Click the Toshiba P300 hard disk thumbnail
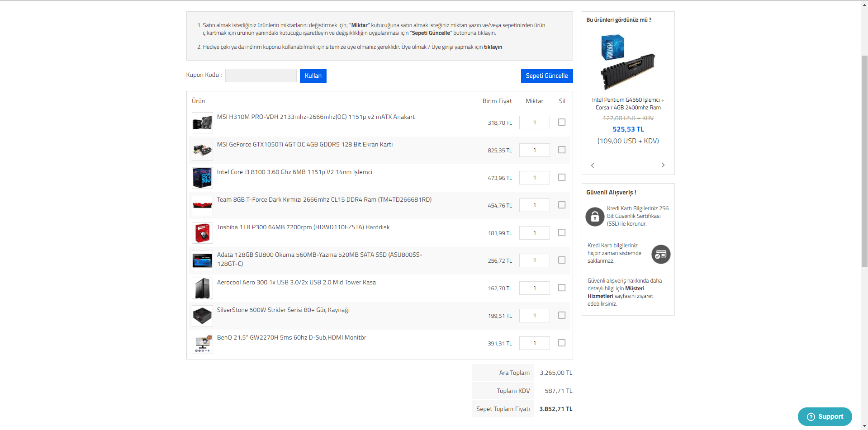 202,233
